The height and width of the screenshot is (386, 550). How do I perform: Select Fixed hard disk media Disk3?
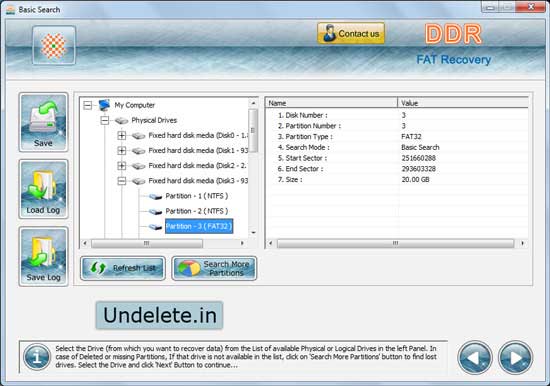(x=198, y=181)
